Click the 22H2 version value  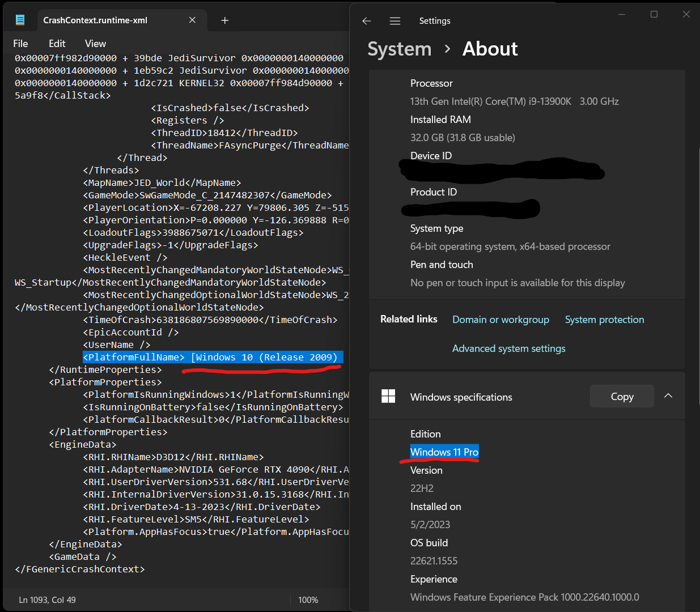pos(422,488)
